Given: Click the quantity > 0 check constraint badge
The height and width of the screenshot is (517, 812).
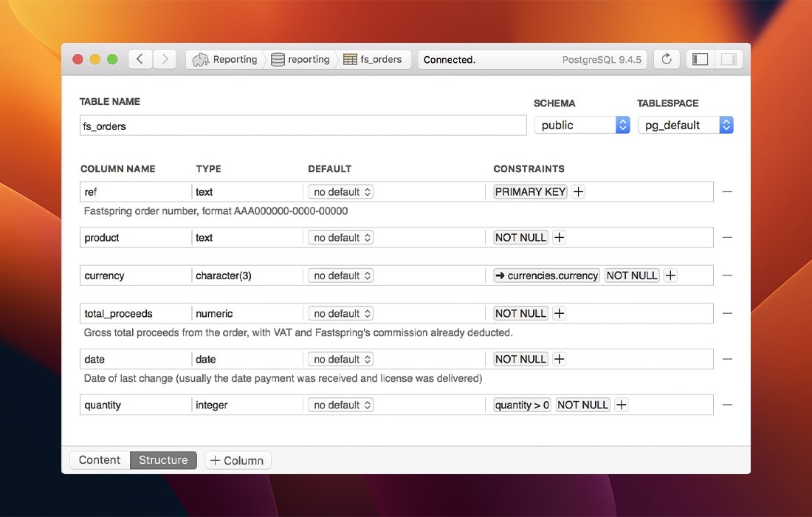Looking at the screenshot, I should 522,404.
